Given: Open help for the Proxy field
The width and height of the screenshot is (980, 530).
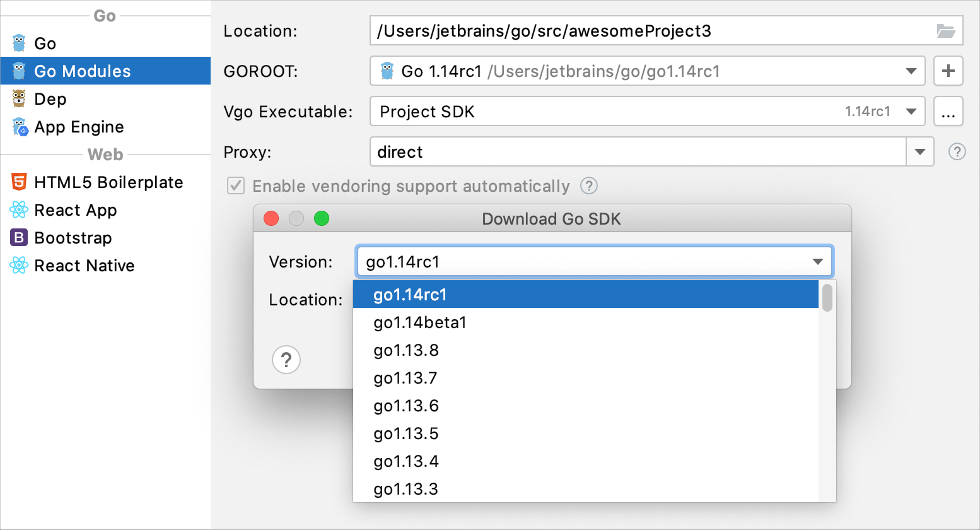Looking at the screenshot, I should tap(957, 152).
